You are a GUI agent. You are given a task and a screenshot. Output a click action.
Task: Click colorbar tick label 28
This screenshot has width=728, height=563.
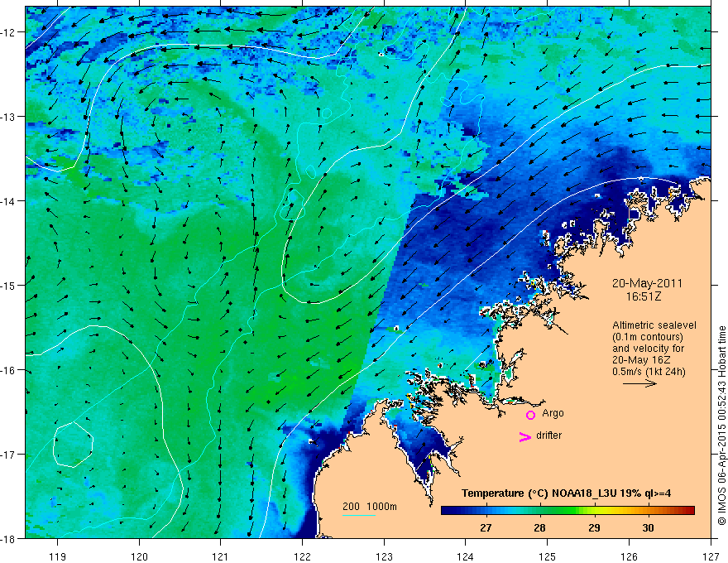[x=539, y=527]
